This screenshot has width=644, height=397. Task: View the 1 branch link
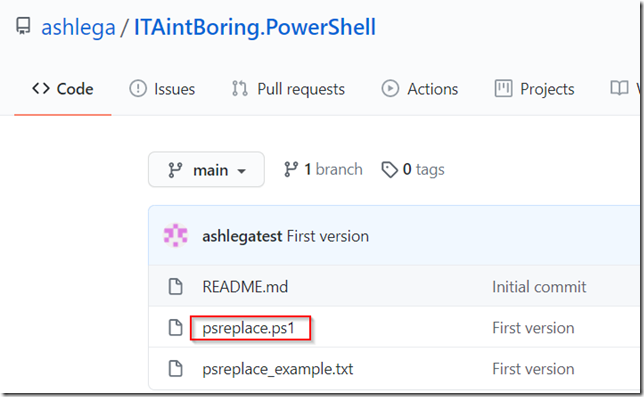[x=323, y=170]
